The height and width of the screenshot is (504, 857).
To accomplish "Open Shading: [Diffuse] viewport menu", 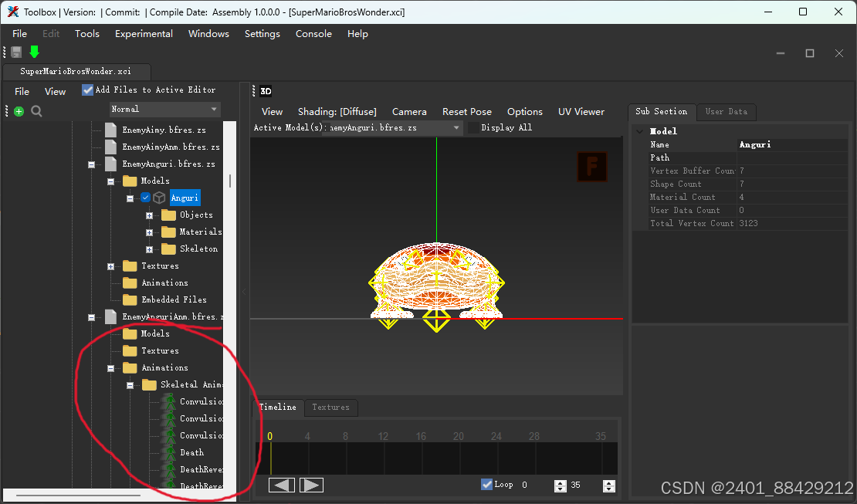I will click(337, 111).
